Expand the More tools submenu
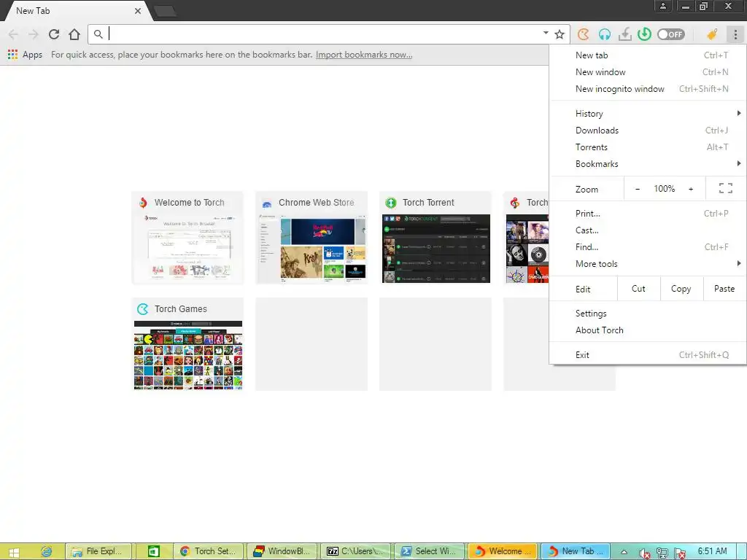 [648, 263]
